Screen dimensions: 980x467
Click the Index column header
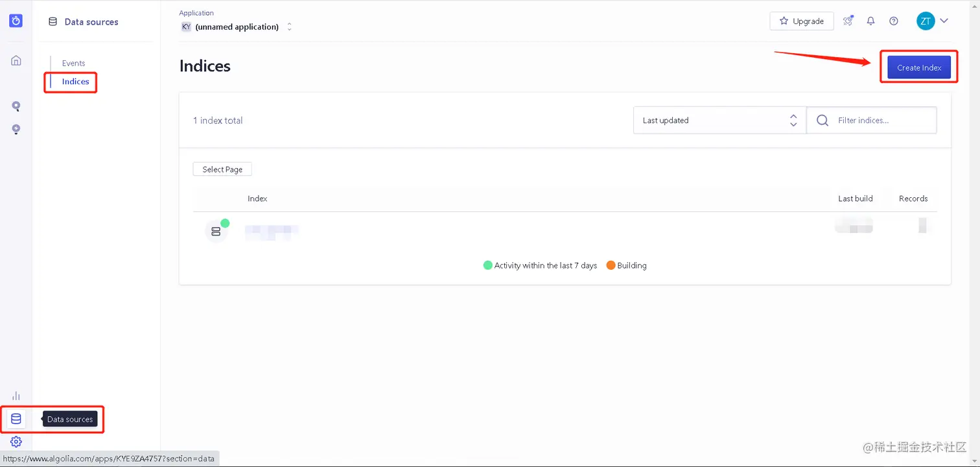coord(257,198)
